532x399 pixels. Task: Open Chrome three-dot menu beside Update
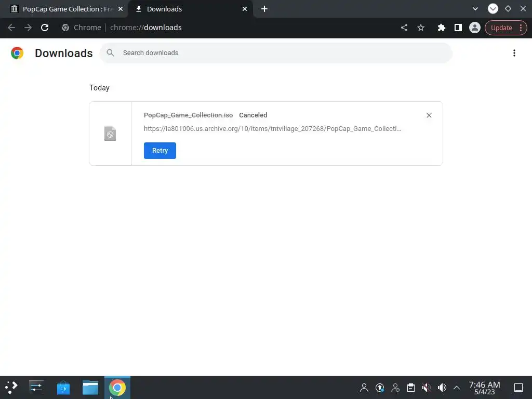521,28
